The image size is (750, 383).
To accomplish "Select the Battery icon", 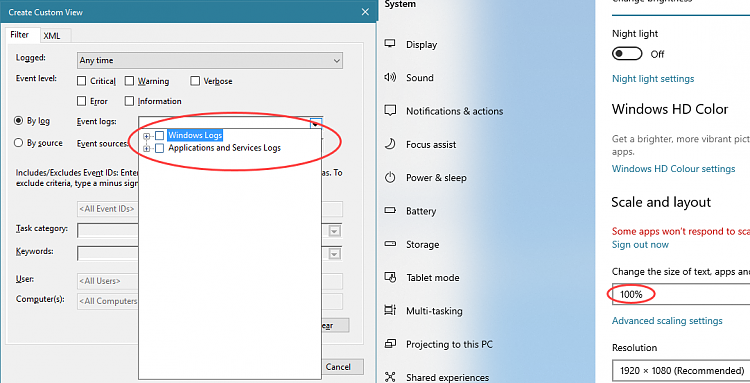I will [x=390, y=210].
